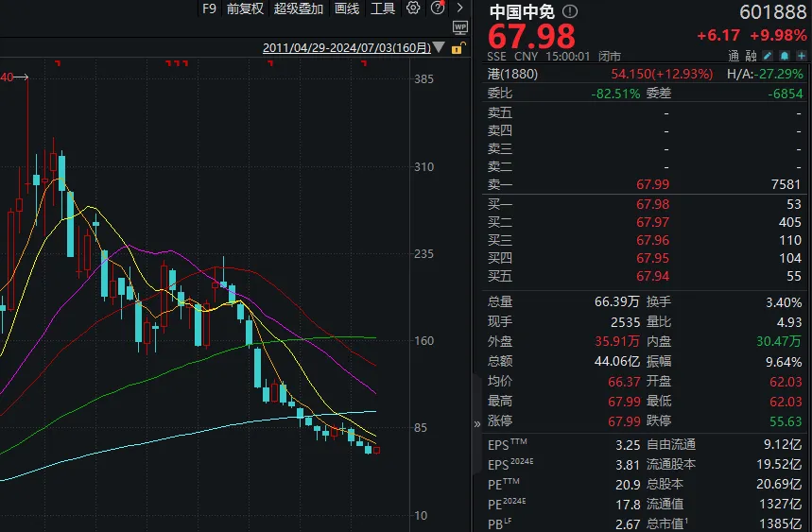Click 卖一 price 67.99
The height and width of the screenshot is (532, 812).
652,185
